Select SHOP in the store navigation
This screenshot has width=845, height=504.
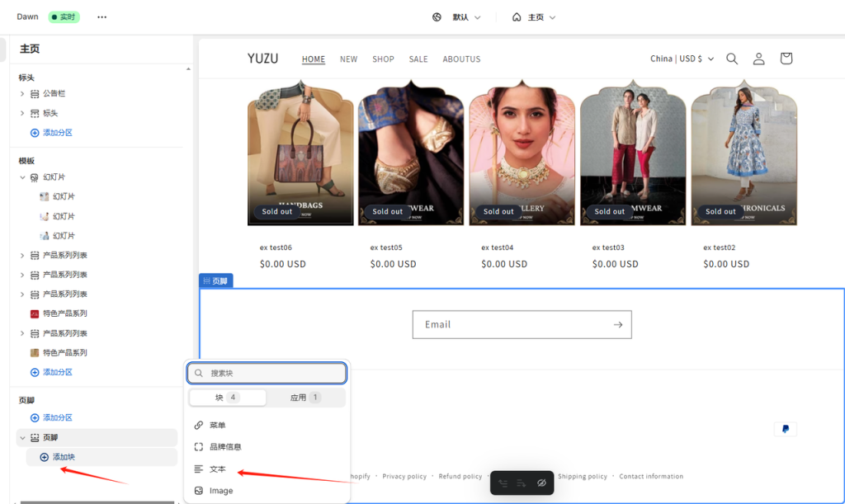(x=382, y=59)
